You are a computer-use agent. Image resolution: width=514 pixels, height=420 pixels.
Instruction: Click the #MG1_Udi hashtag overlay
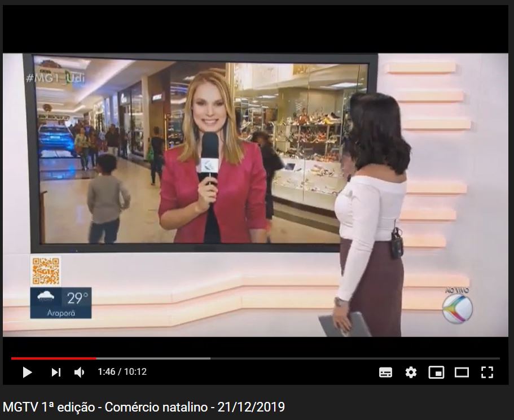[x=55, y=78]
